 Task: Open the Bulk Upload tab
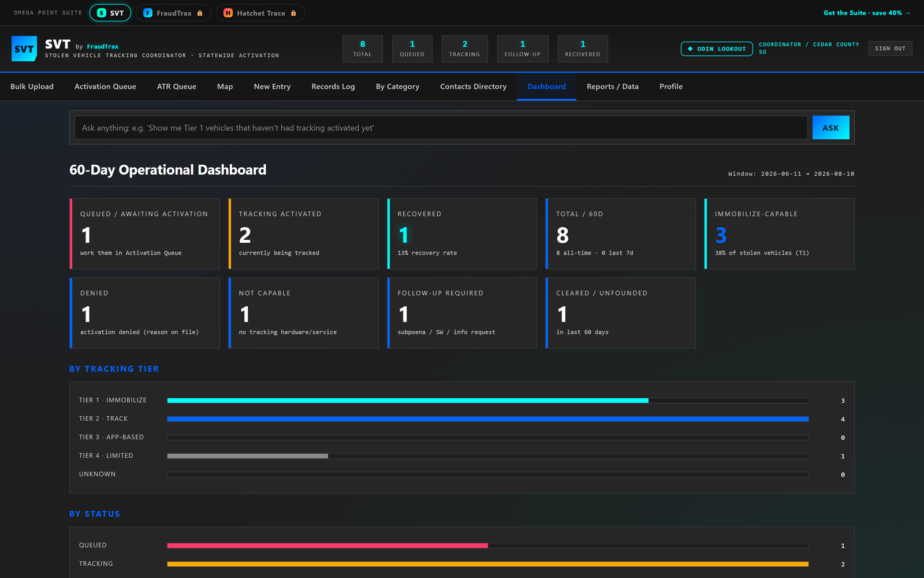pos(32,87)
